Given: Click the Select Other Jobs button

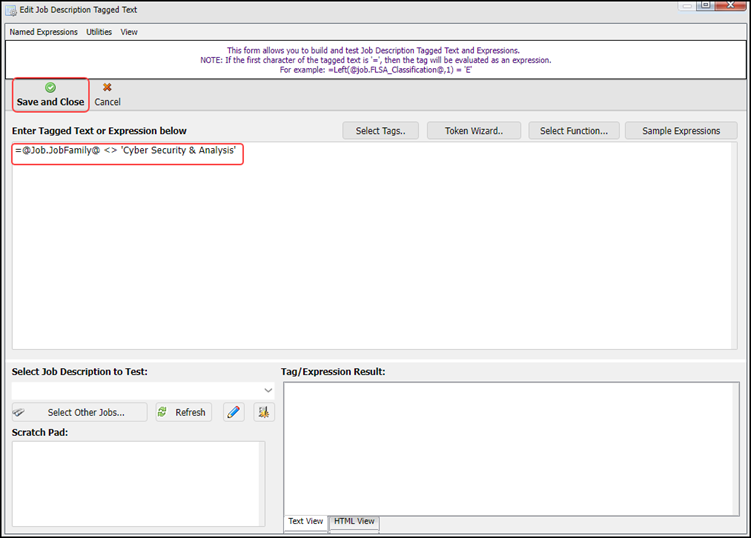Looking at the screenshot, I should coord(79,412).
